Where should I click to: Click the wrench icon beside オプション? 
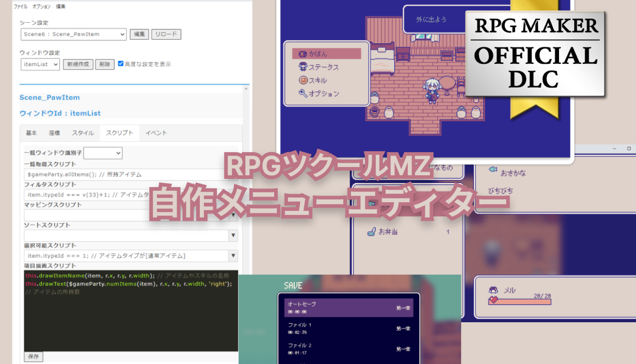(303, 93)
